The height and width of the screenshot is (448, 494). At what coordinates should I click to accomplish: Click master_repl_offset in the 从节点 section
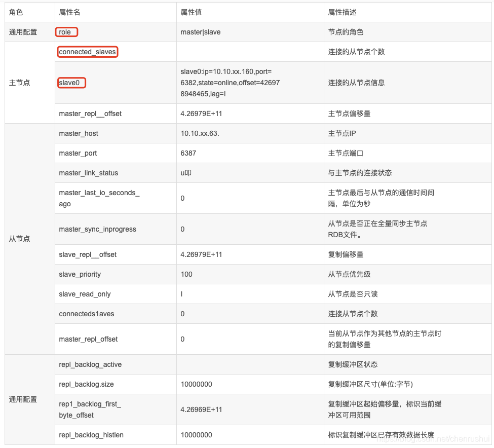click(88, 340)
